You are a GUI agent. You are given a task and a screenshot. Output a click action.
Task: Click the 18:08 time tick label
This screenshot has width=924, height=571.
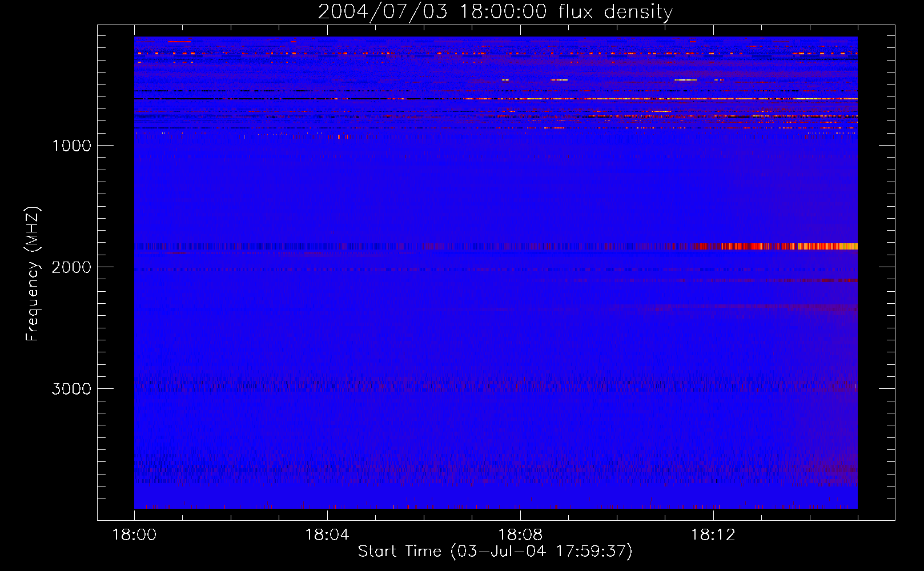[x=520, y=535]
